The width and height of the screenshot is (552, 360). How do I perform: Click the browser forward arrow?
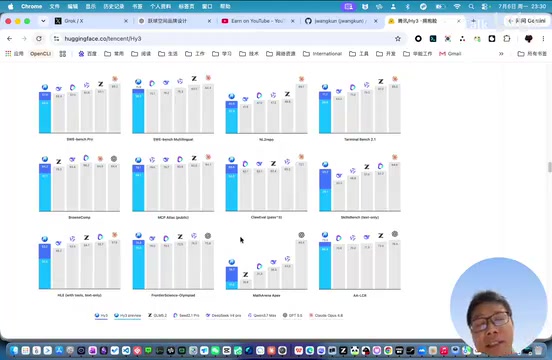pos(24,39)
